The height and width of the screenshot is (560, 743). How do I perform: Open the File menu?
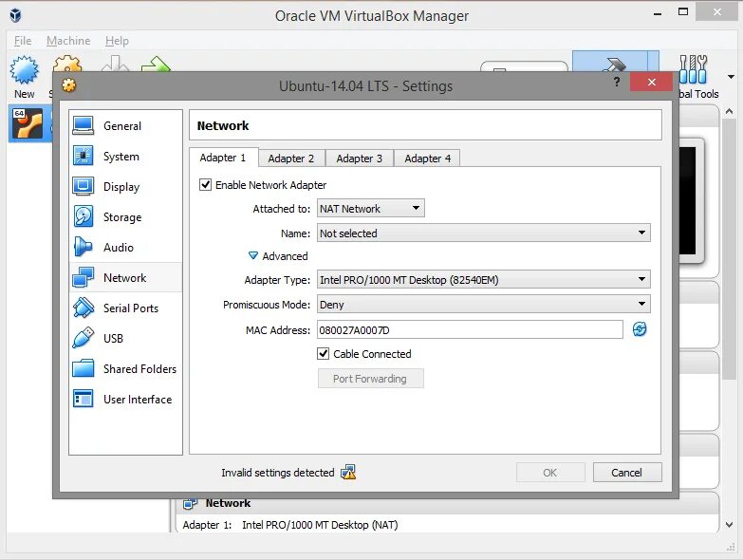click(x=23, y=41)
